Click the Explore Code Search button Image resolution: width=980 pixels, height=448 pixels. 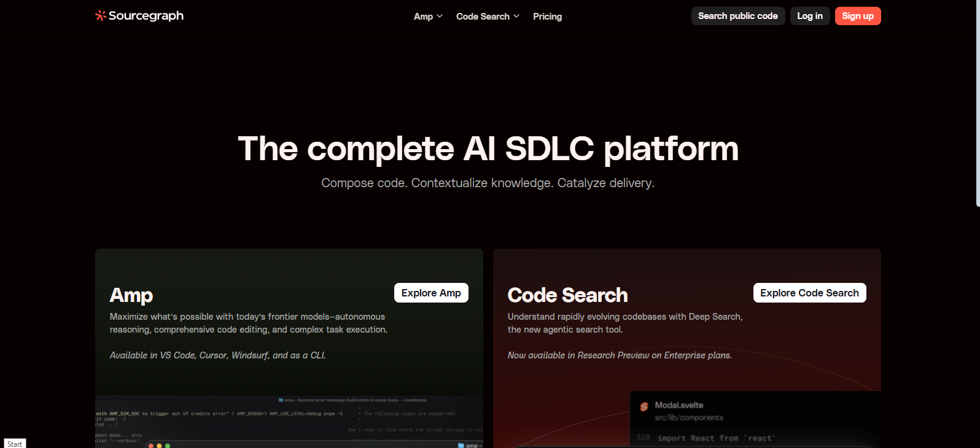coord(809,293)
